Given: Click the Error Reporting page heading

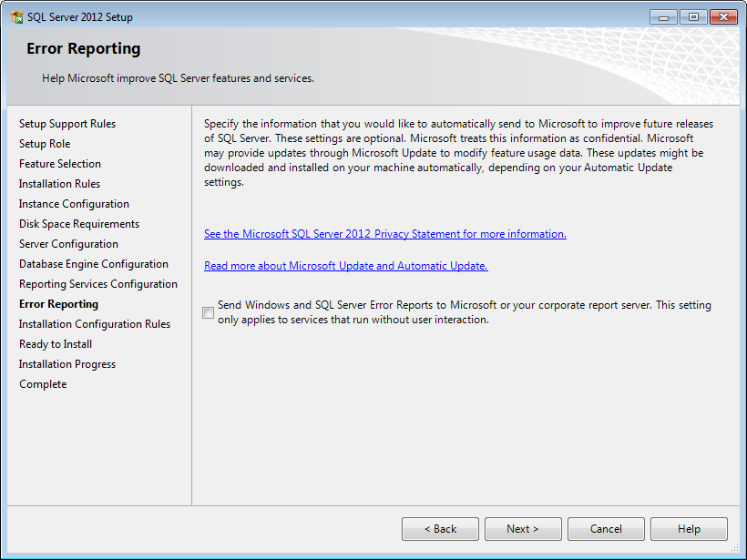Looking at the screenshot, I should (84, 48).
